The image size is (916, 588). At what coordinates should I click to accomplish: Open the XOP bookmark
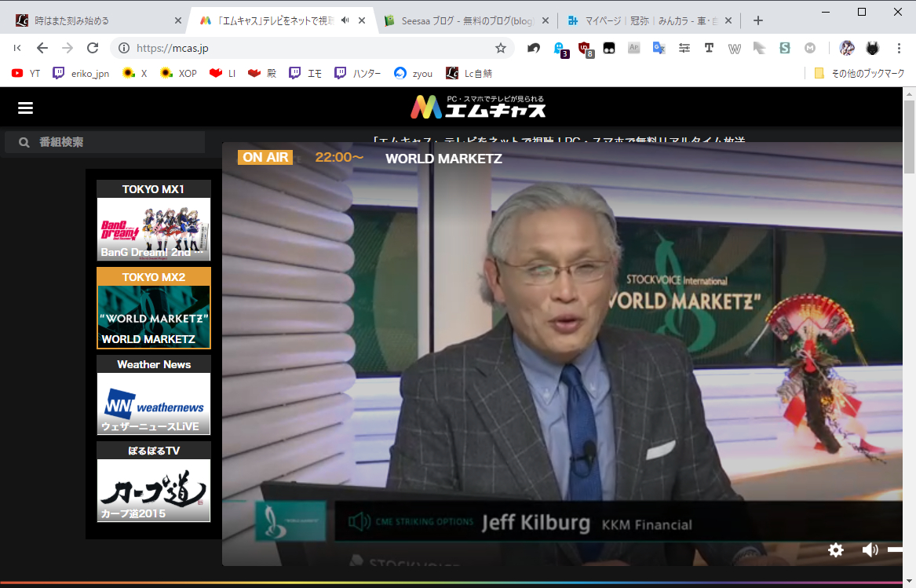[178, 73]
